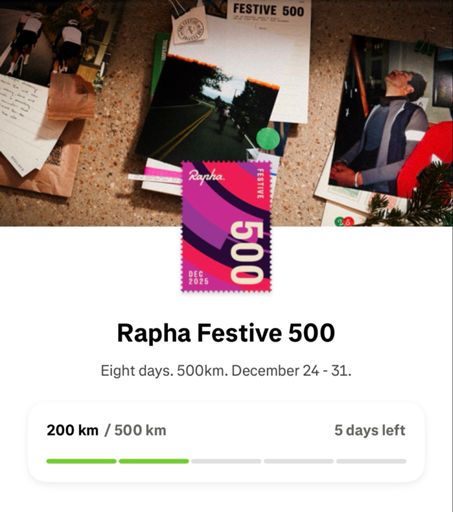Click the Eight days 500km description text
This screenshot has height=512, width=453.
tap(226, 371)
